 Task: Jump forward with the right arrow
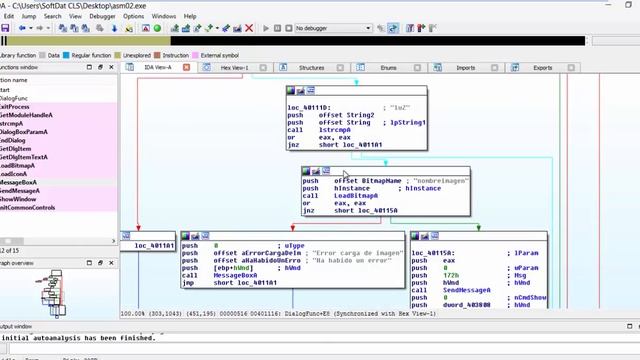40,28
